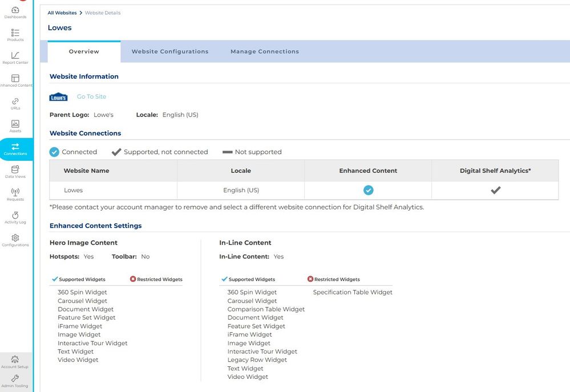Screen dimensions: 570x392
Task: Click the English (US) table cell
Action: coord(241,190)
